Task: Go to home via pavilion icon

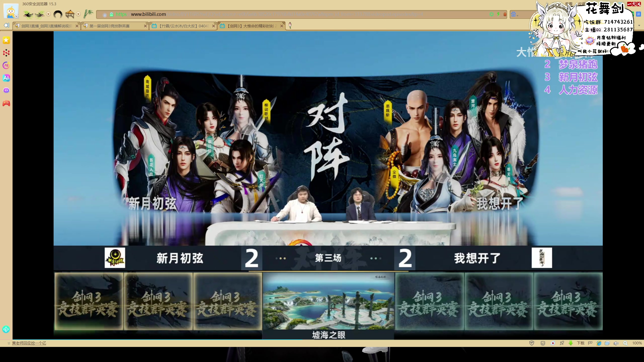Action: click(x=70, y=14)
